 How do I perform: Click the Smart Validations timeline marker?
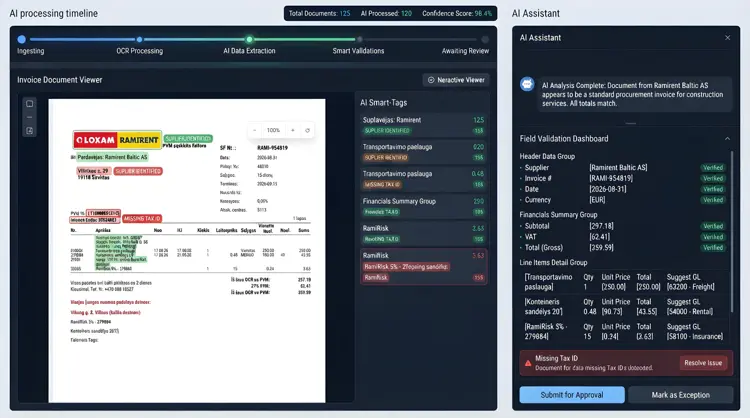pyautogui.click(x=360, y=39)
